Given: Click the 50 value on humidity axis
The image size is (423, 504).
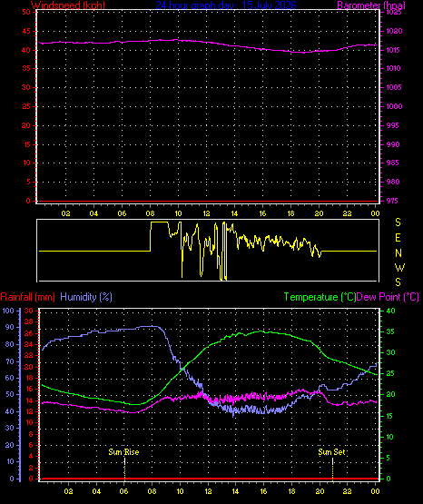Looking at the screenshot, I should tap(10, 395).
